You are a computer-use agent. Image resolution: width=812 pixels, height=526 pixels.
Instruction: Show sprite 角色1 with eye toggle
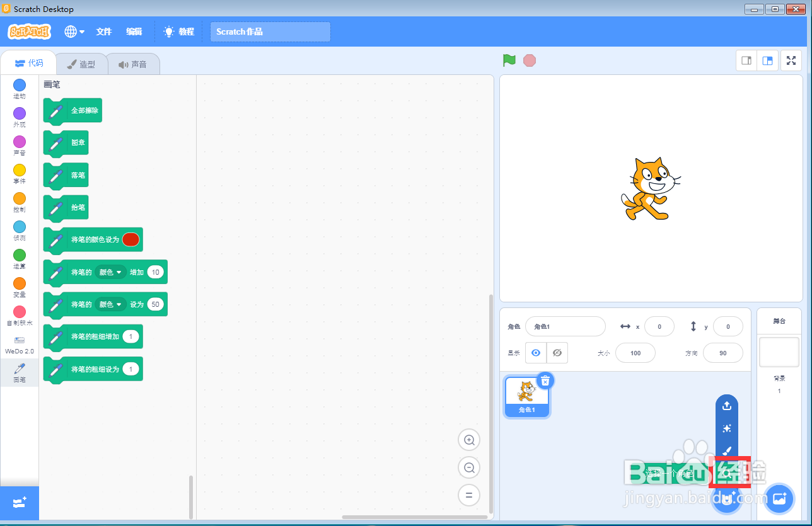pyautogui.click(x=535, y=353)
